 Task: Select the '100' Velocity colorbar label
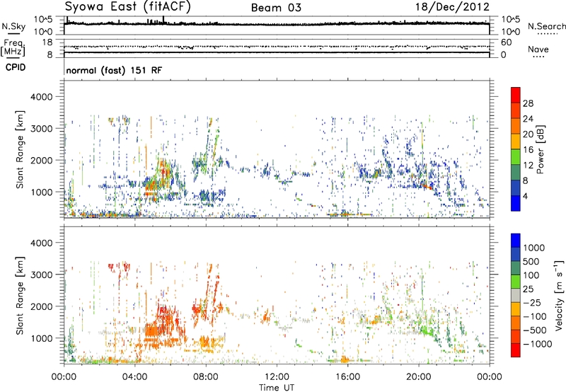point(531,275)
